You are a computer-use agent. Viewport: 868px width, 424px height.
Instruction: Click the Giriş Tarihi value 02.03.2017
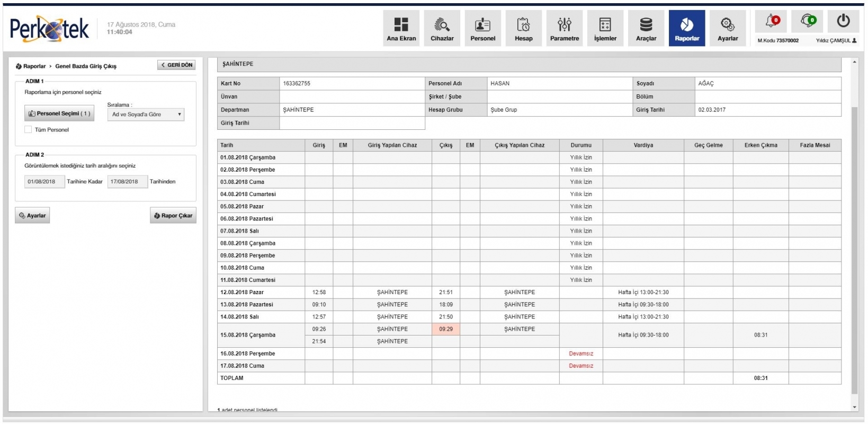tap(712, 110)
